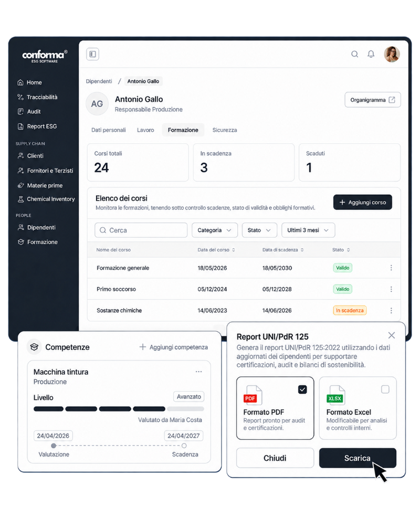Check the Formato Excel checkbox
The image size is (420, 508).
(385, 389)
